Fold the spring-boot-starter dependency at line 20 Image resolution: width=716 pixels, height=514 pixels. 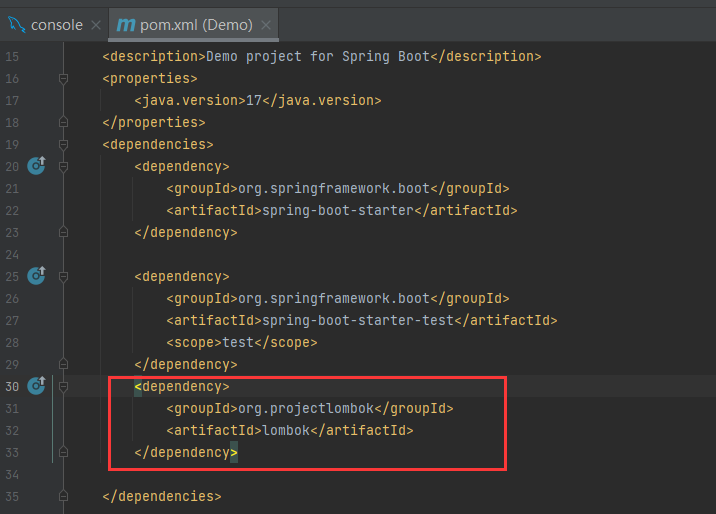point(63,166)
